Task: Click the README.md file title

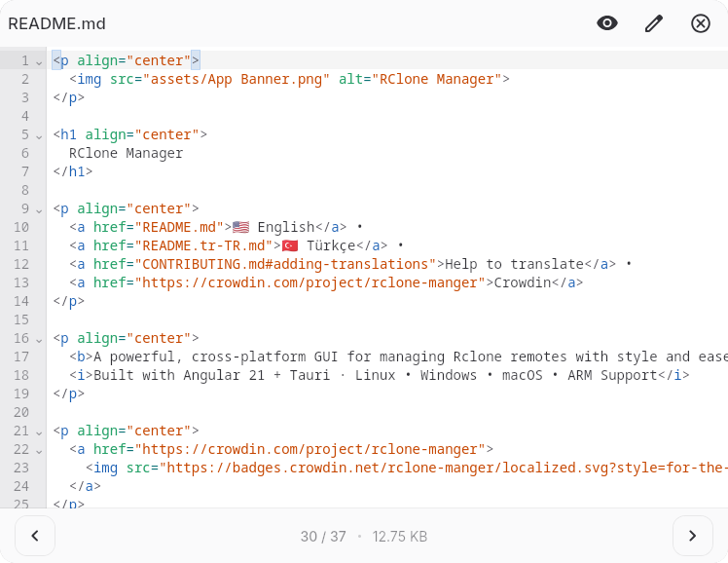Action: 56,23
